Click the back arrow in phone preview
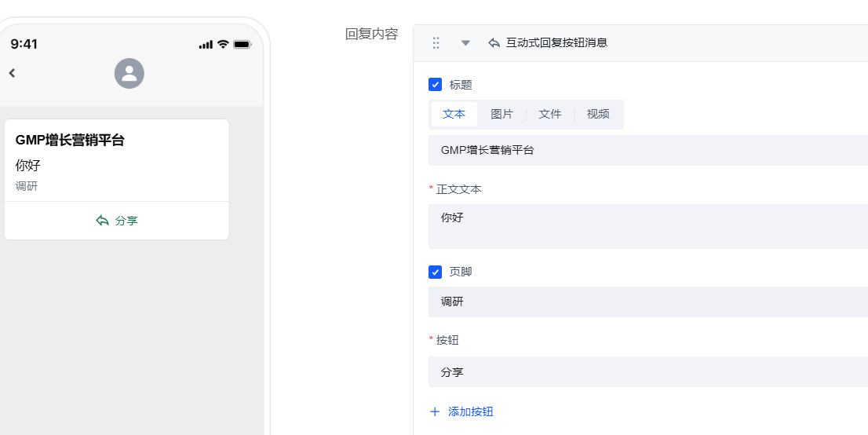868x435 pixels. coord(12,73)
